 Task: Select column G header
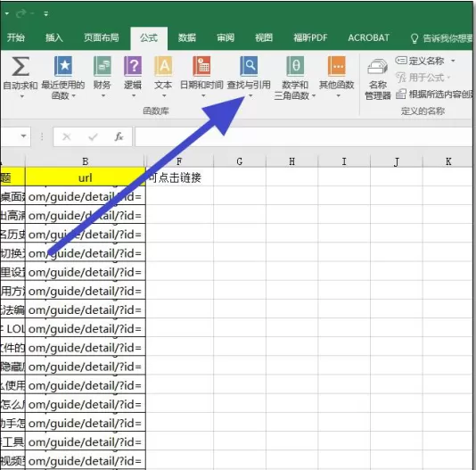240,161
